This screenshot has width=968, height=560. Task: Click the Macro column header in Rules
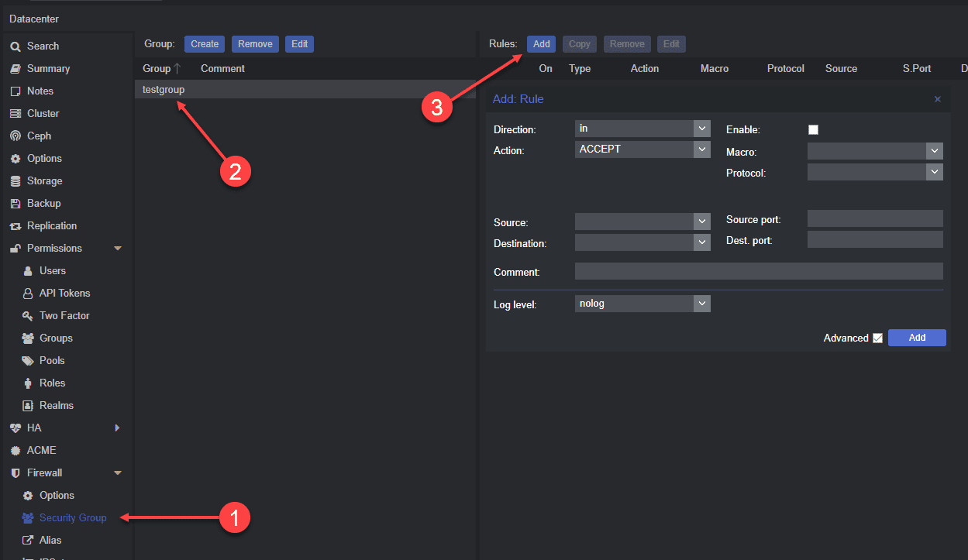pos(715,69)
